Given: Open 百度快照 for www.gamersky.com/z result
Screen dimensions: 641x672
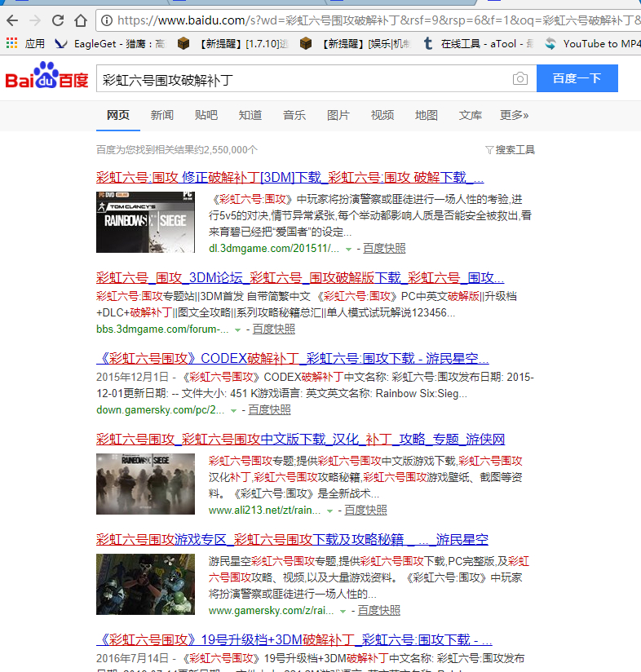Looking at the screenshot, I should [x=378, y=610].
